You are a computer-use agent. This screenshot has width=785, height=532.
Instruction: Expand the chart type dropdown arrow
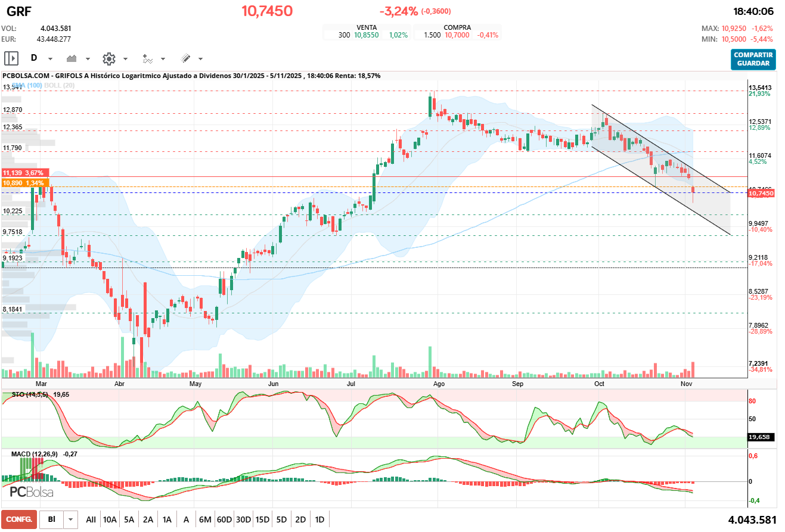coord(88,59)
